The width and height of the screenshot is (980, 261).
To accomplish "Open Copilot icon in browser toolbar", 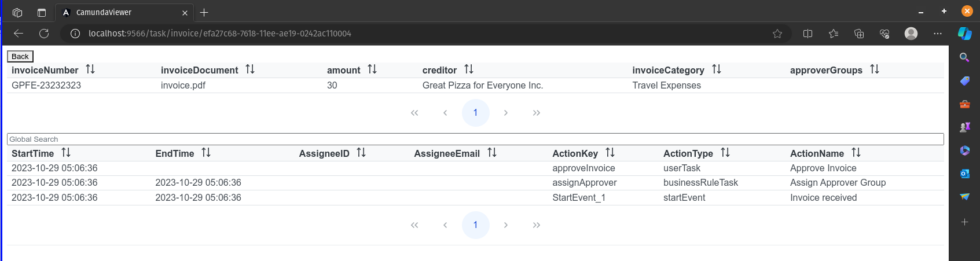I will pyautogui.click(x=964, y=34).
